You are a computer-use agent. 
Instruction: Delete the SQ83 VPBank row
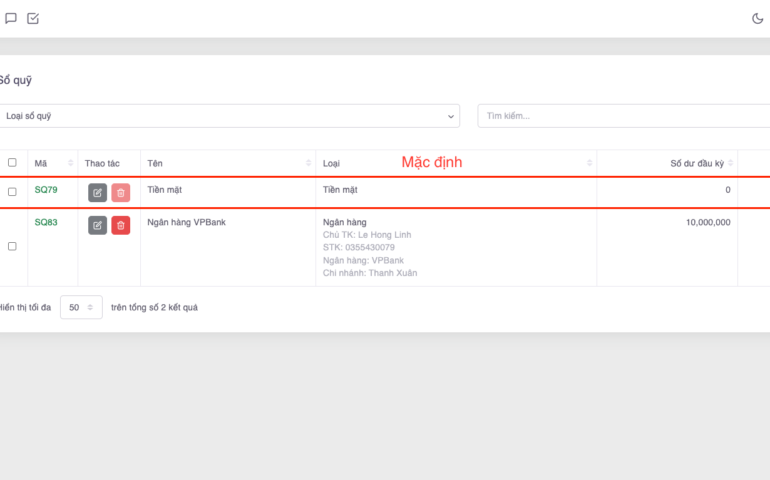tap(121, 225)
